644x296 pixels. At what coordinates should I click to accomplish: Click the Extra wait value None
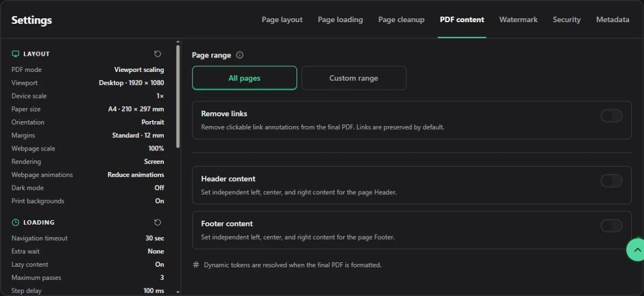pyautogui.click(x=156, y=251)
